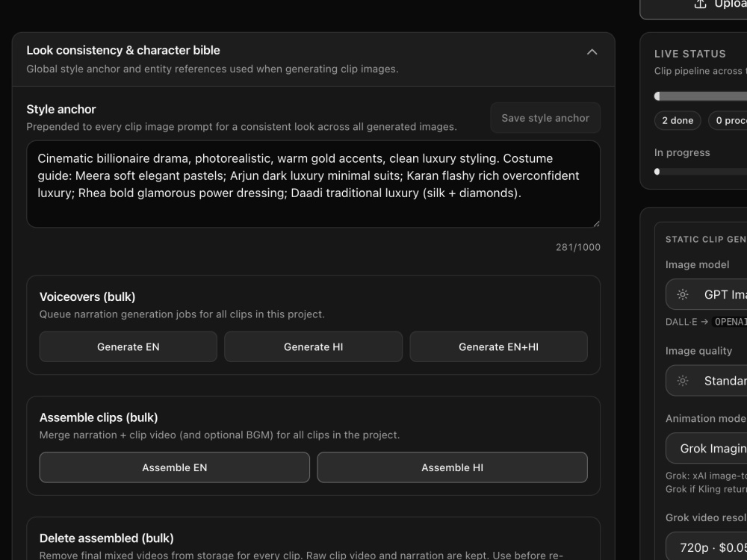
Task: Click Generate HI voiceover button
Action: click(313, 346)
